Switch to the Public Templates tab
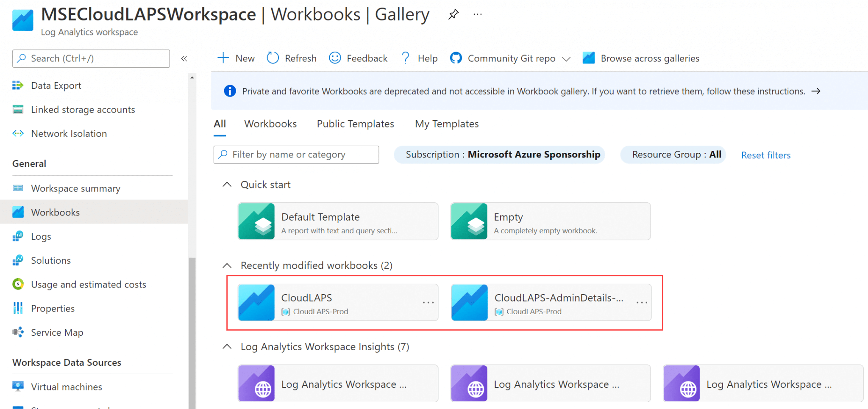 tap(355, 124)
